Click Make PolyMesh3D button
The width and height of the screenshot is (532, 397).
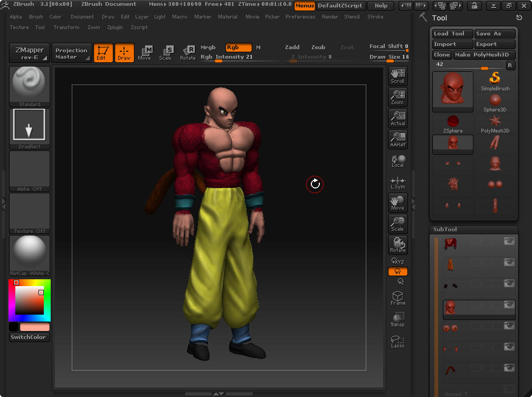click(x=484, y=54)
